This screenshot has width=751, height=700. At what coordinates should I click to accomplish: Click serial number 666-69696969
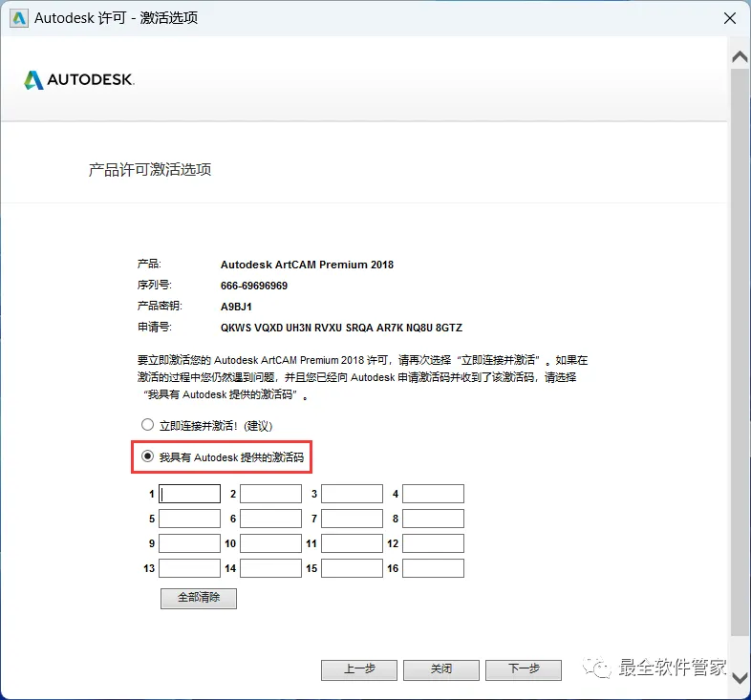[x=254, y=286]
